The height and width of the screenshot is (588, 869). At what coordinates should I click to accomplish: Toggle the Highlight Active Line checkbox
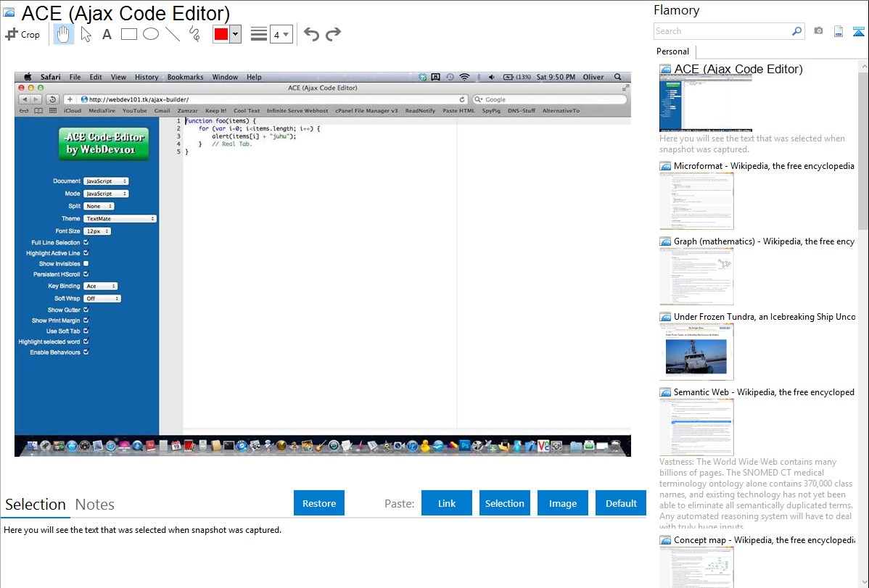(x=86, y=253)
